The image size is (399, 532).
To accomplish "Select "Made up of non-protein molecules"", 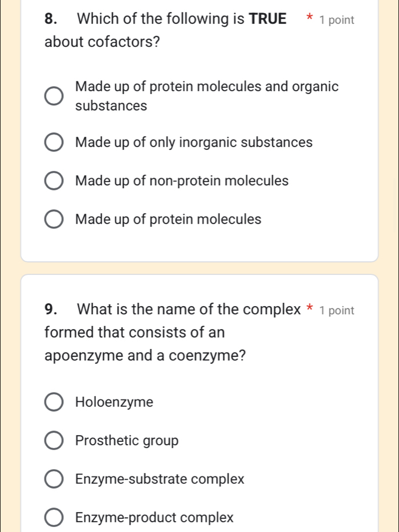I will (54, 180).
